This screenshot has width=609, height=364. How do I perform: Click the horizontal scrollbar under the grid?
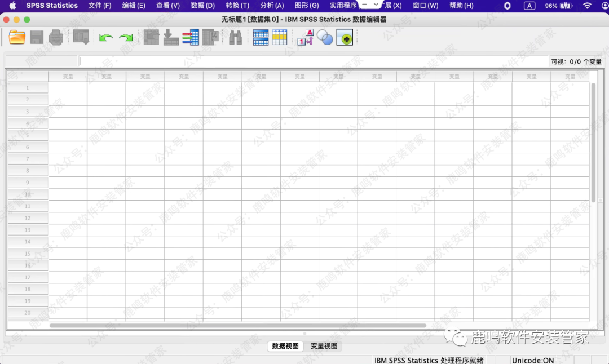click(237, 325)
